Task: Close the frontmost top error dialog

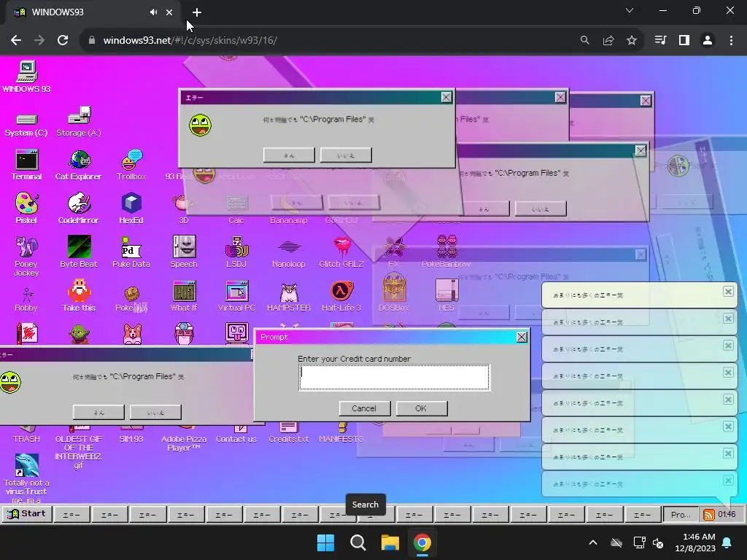Action: click(x=446, y=97)
